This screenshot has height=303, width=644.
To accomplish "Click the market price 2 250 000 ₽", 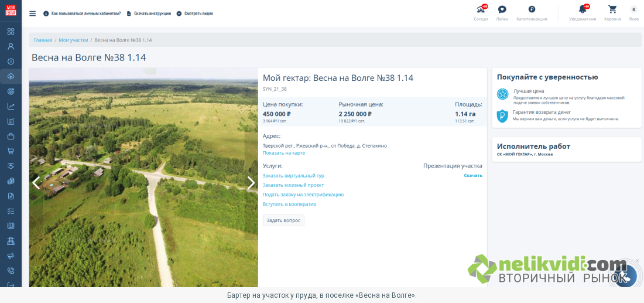I will [x=355, y=114].
